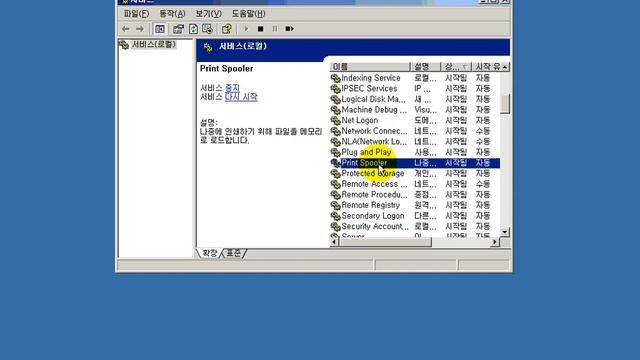The height and width of the screenshot is (360, 640).
Task: Select the Remote Registry row
Action: coord(415,205)
